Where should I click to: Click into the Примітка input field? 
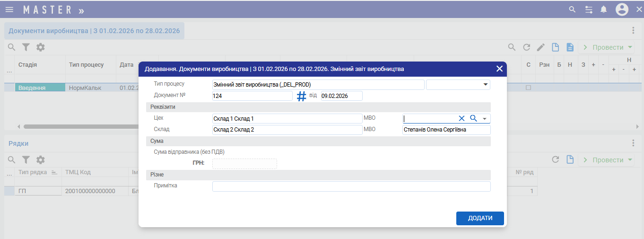point(351,186)
